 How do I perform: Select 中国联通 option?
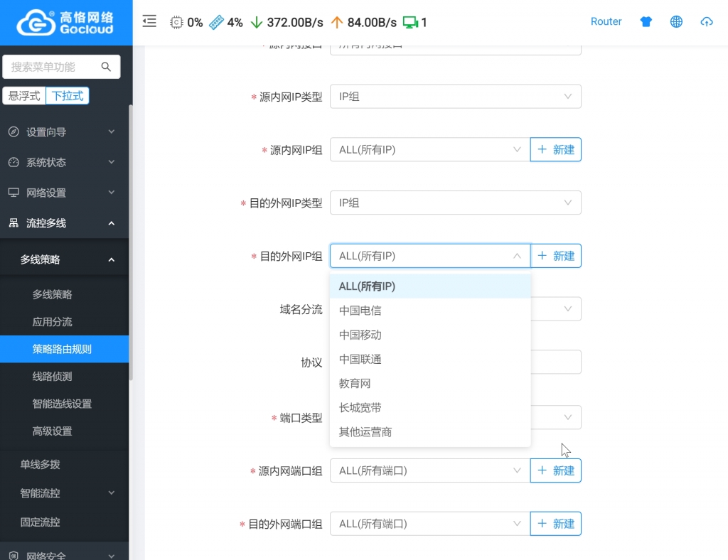430,359
